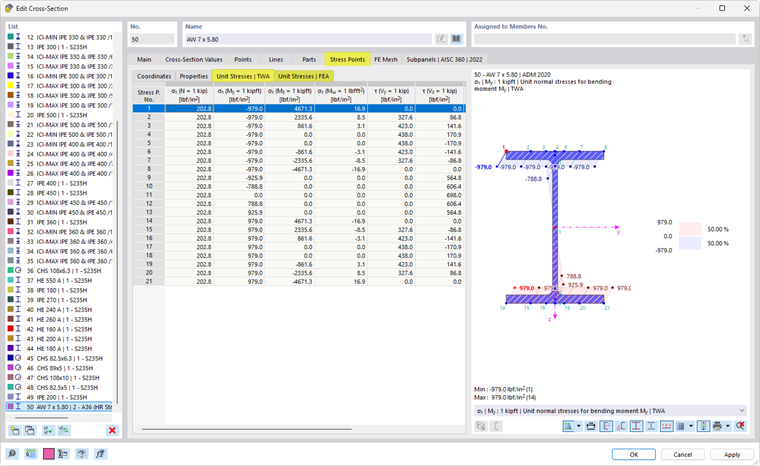Open the Lines tab
Viewport: 760px width, 466px height.
[x=276, y=59]
